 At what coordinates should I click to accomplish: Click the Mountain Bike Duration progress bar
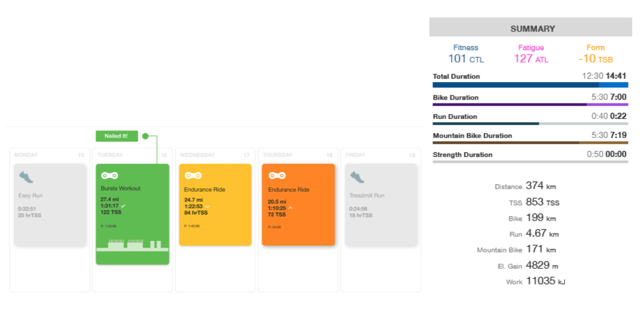click(530, 143)
